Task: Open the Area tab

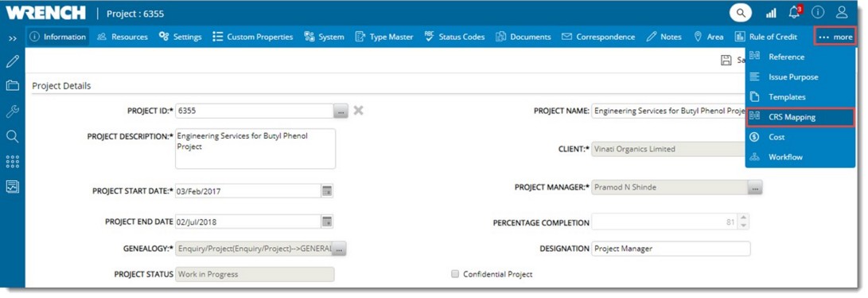Action: (708, 37)
